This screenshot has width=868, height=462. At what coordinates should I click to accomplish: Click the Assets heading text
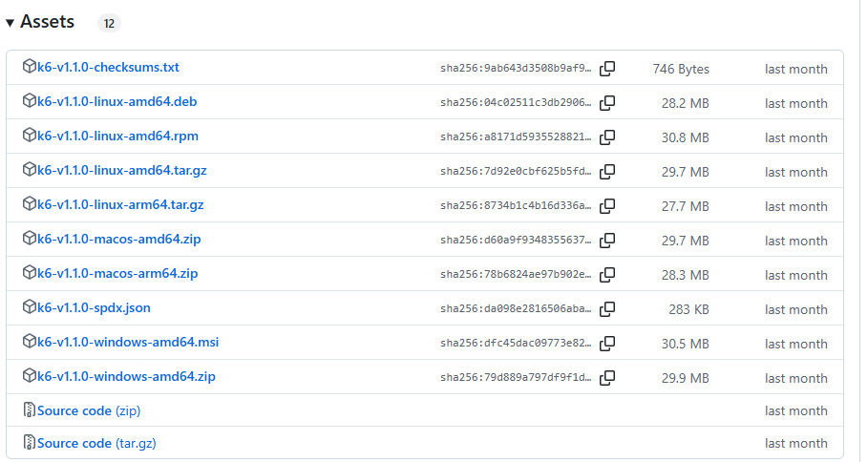click(47, 22)
